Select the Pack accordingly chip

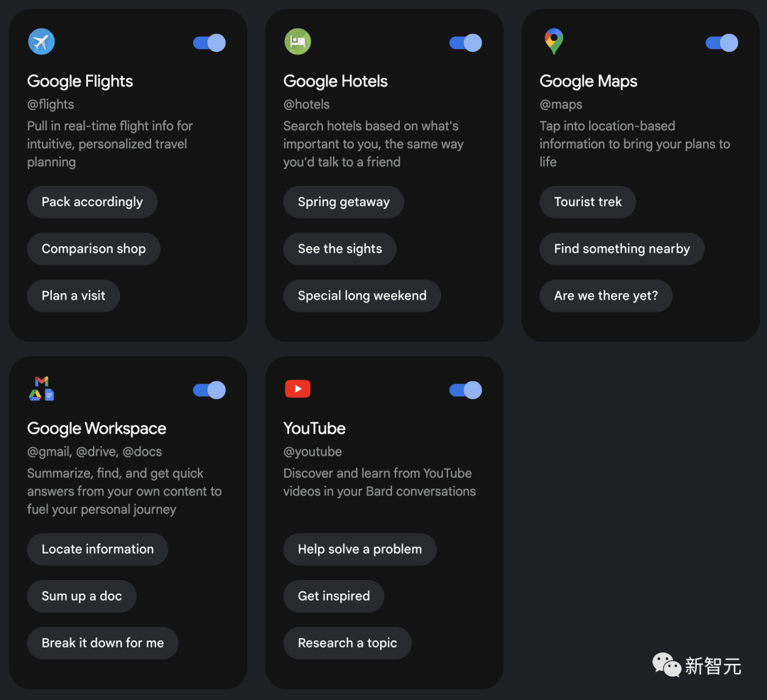[x=92, y=202]
